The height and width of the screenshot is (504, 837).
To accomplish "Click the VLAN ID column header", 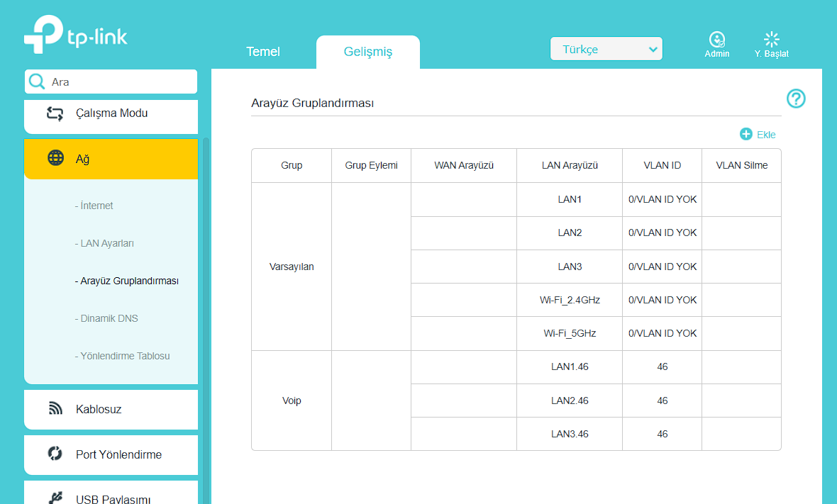I will click(x=662, y=165).
